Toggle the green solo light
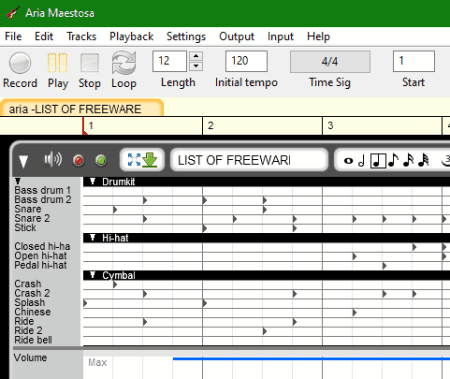 [x=101, y=161]
